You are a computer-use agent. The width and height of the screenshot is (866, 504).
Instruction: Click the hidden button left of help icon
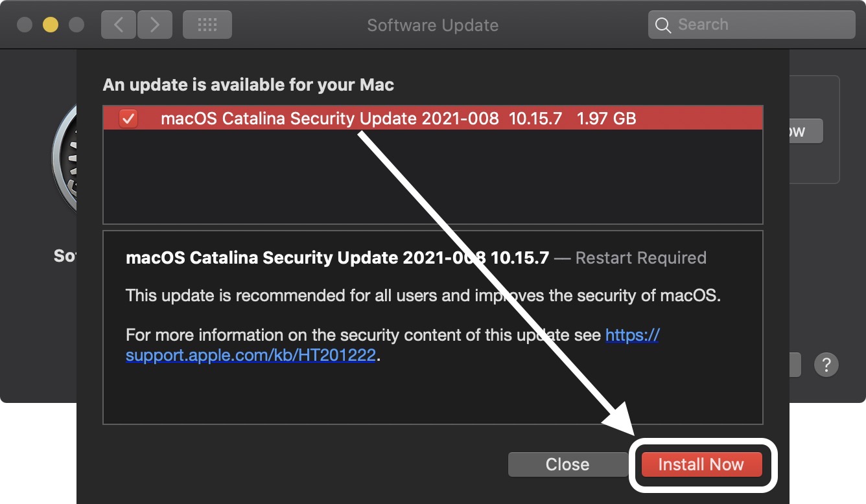(795, 365)
